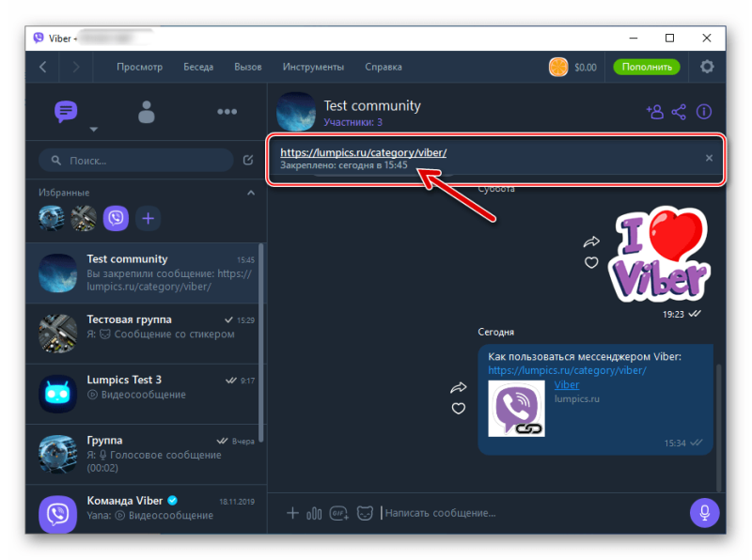The image size is (752, 560).
Task: Go back with the navigation arrow
Action: pos(42,67)
